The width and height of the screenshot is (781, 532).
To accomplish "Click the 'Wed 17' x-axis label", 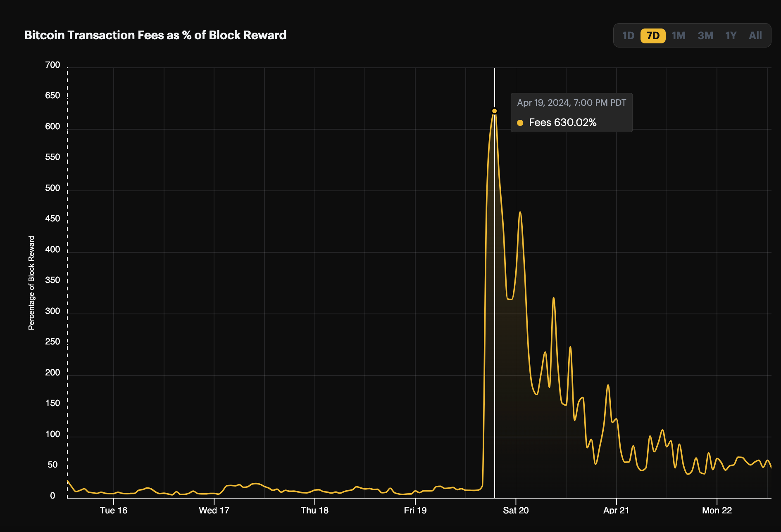I will 214,510.
